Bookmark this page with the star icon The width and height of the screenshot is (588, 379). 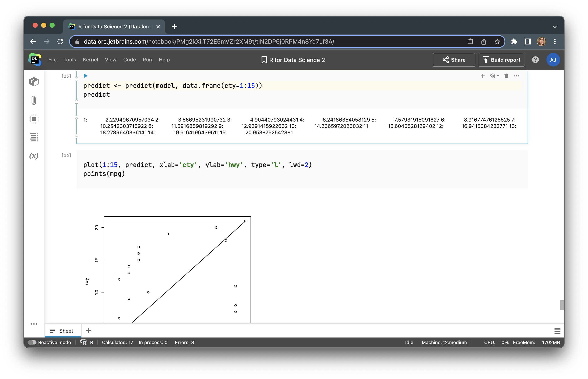[497, 41]
